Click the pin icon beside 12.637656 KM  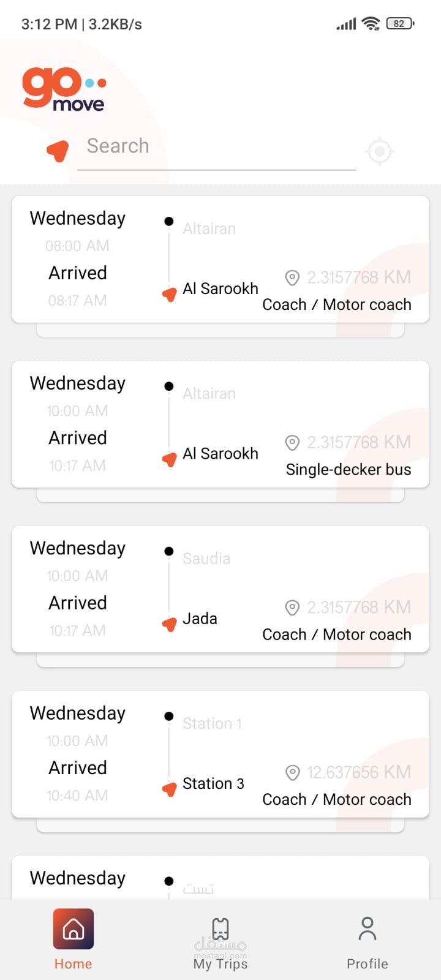[x=293, y=772]
